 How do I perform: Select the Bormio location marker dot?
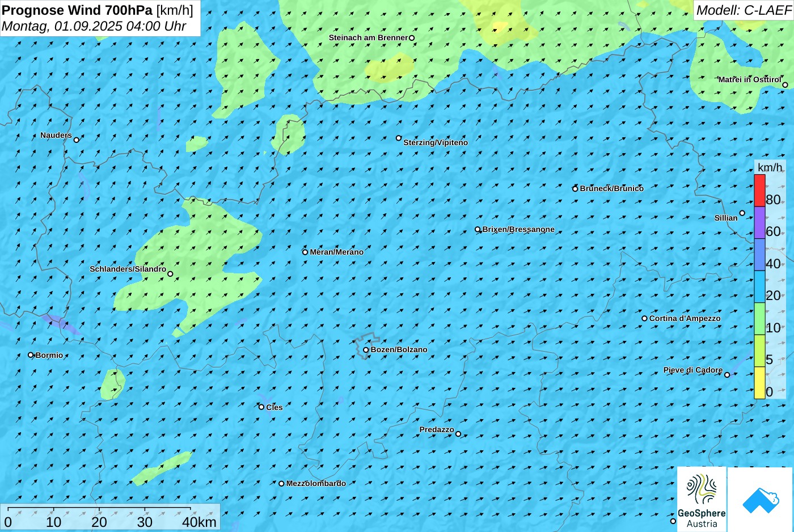click(31, 355)
